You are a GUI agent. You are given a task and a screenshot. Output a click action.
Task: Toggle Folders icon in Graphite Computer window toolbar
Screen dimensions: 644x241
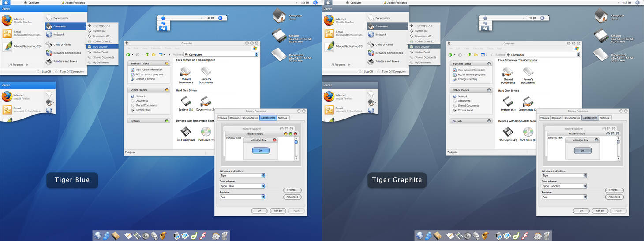click(x=476, y=55)
